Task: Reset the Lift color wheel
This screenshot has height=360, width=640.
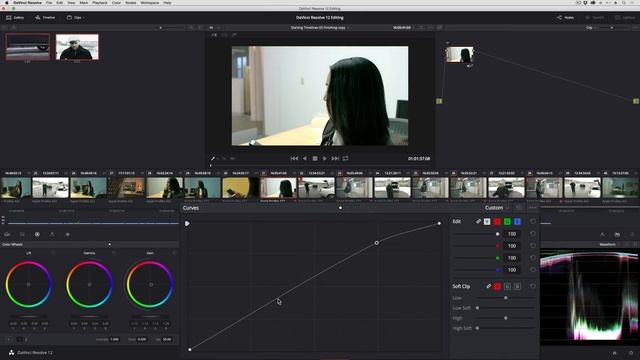Action: [53, 253]
